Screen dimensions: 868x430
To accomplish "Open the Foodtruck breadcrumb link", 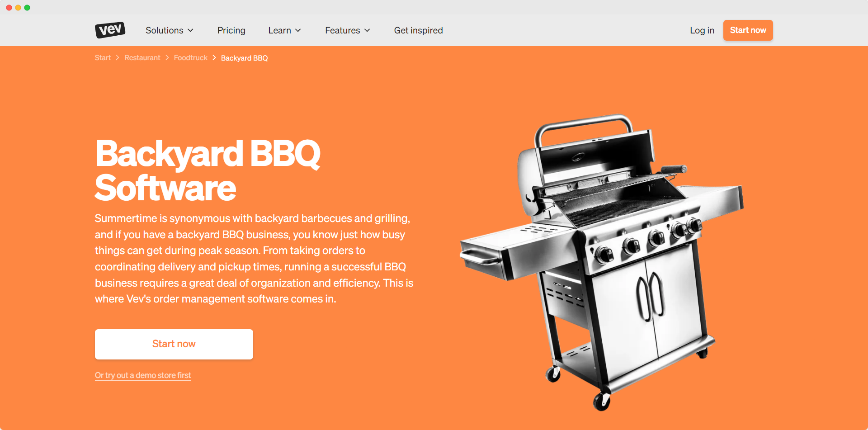I will coord(190,58).
